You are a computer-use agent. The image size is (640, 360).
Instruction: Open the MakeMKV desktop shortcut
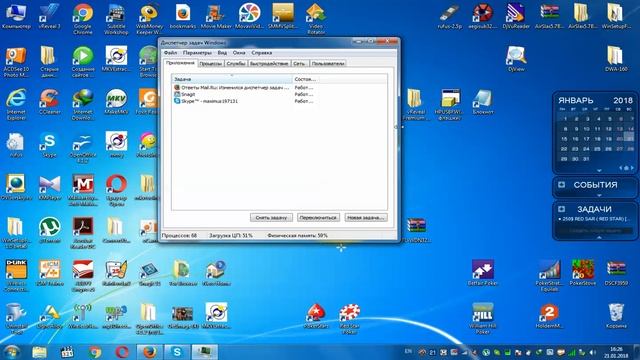116,102
